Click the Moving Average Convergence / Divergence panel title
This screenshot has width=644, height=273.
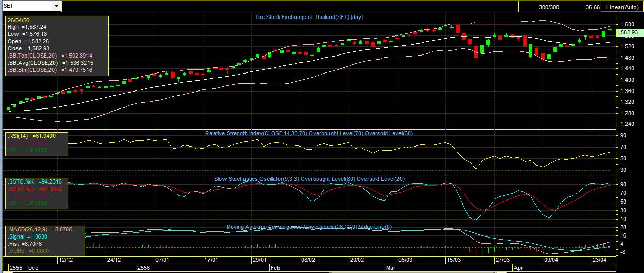click(309, 227)
